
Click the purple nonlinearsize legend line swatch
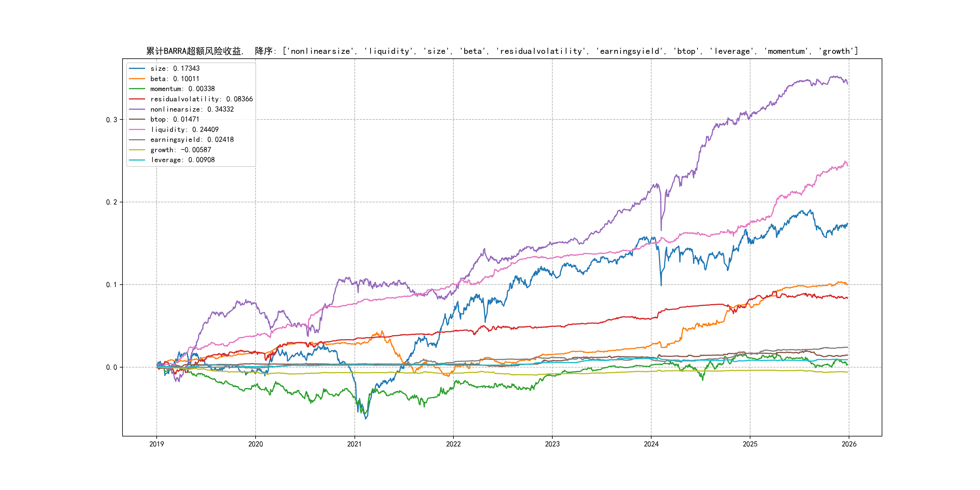137,109
